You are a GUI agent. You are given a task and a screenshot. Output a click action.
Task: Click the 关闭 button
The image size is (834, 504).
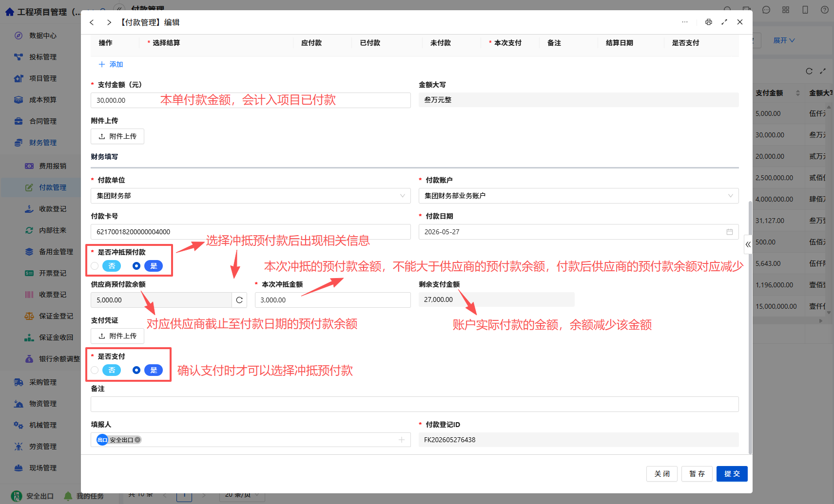tap(662, 474)
